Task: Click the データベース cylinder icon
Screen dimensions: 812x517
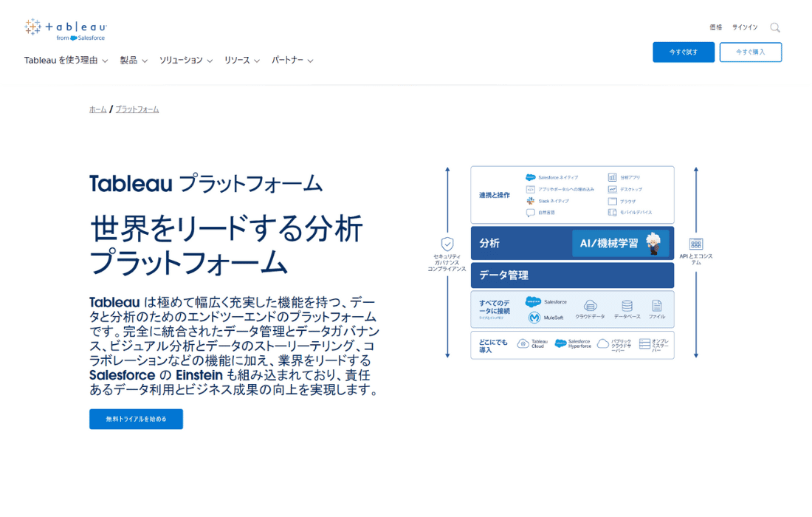Action: [627, 306]
